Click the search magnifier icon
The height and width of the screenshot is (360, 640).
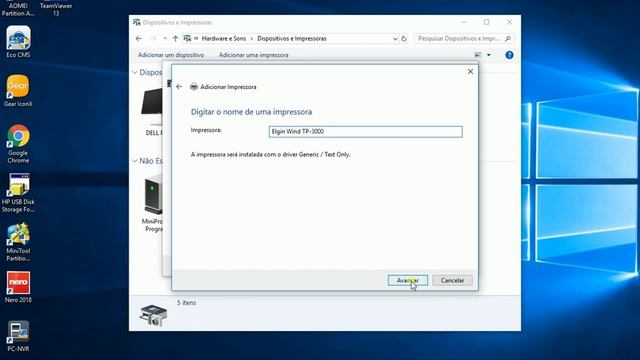click(x=508, y=38)
